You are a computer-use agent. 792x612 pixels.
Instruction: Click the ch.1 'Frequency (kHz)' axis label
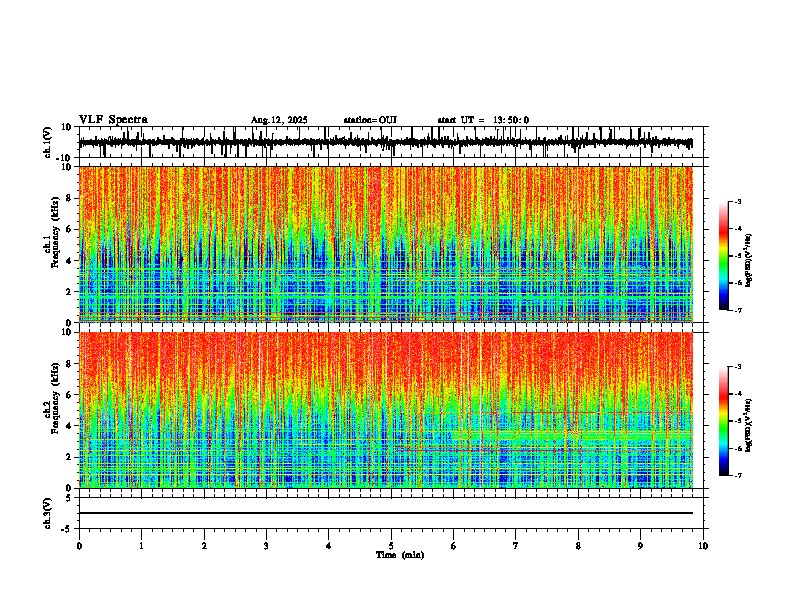coord(55,232)
